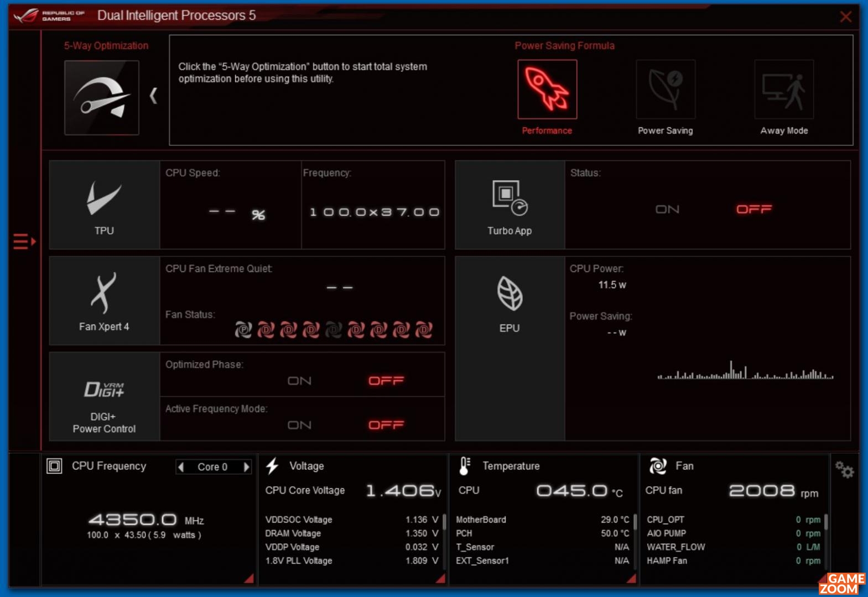Click the Power Saving Formula heading
The image size is (868, 597).
pyautogui.click(x=564, y=46)
